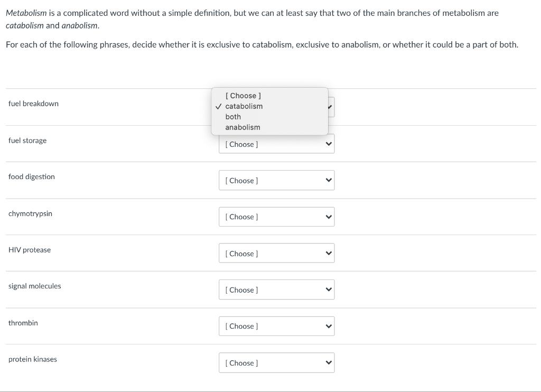
Task: Open the dropdown for fuel storage
Action: point(276,144)
